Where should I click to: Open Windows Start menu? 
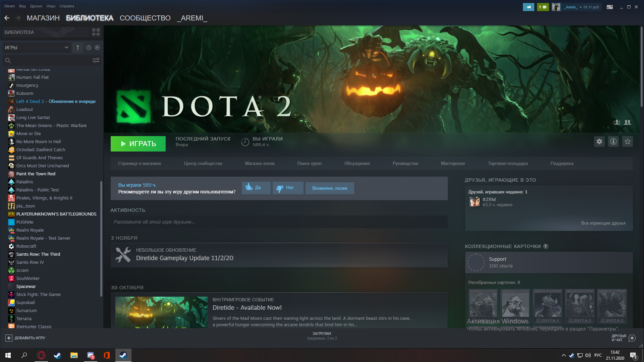(8, 355)
